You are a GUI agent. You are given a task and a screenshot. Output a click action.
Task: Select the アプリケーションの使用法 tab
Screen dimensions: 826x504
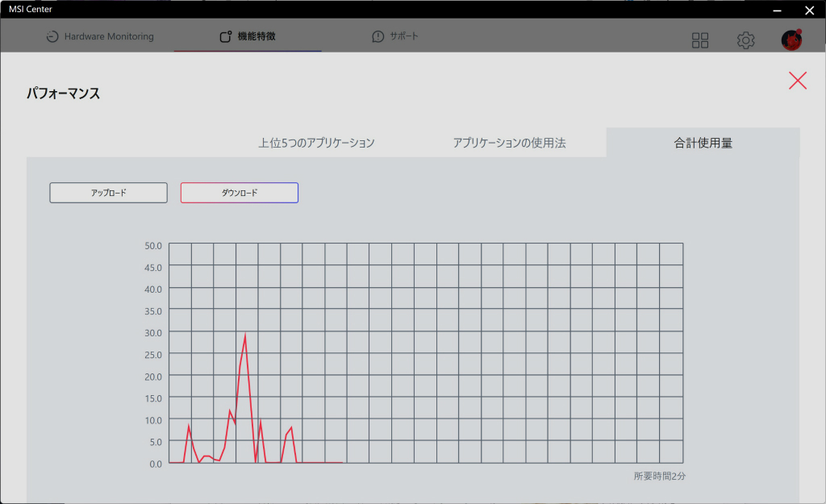click(510, 143)
